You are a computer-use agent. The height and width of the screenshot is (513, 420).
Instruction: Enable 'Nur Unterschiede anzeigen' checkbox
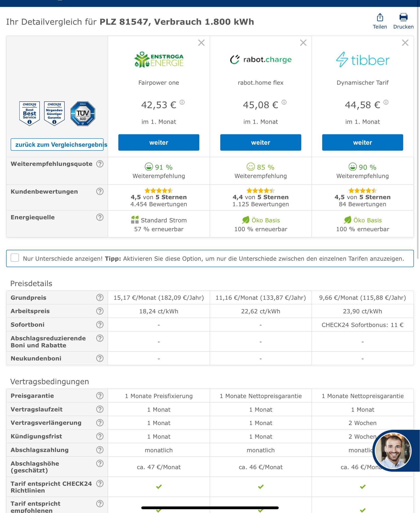[x=15, y=258]
